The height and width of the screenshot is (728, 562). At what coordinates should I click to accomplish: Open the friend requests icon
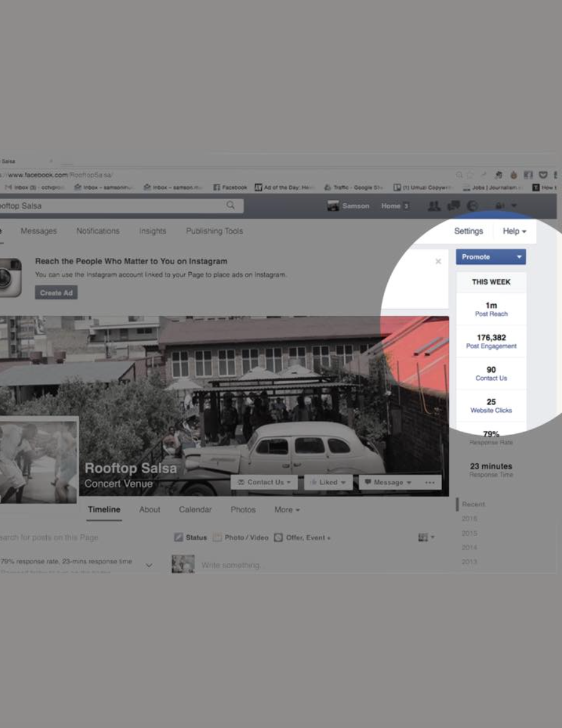pos(434,205)
